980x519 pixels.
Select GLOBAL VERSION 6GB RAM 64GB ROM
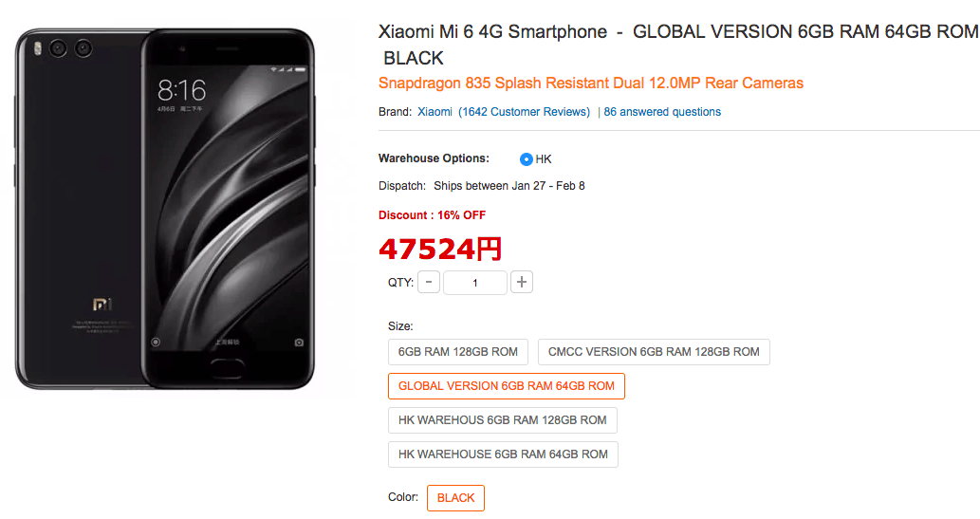pos(507,386)
